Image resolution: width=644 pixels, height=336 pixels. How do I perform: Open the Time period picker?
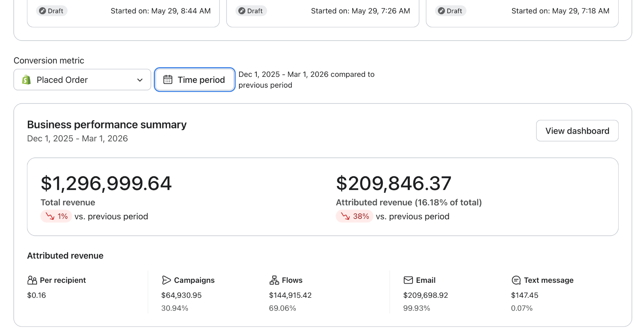tap(194, 80)
